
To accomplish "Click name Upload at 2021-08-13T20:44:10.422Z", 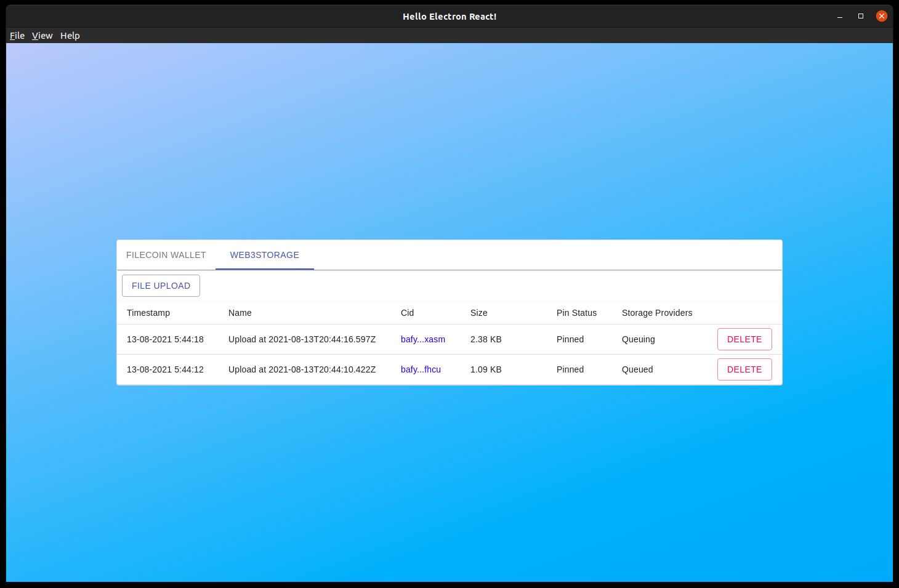I will [302, 369].
